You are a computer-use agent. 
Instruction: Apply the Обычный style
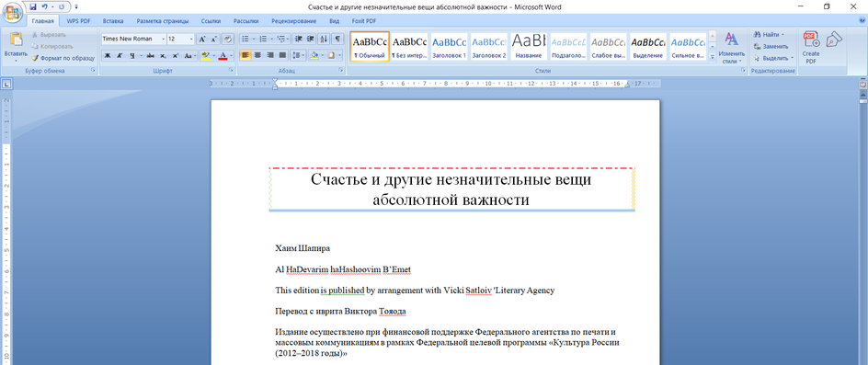click(x=370, y=47)
